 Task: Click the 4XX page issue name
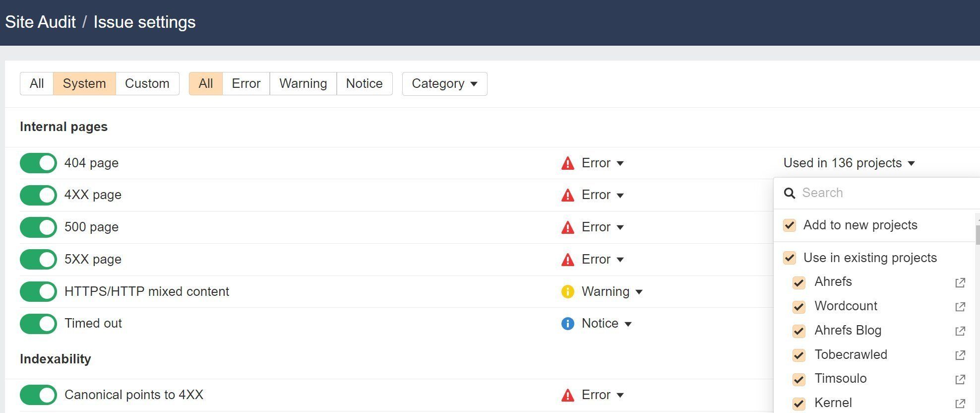93,195
